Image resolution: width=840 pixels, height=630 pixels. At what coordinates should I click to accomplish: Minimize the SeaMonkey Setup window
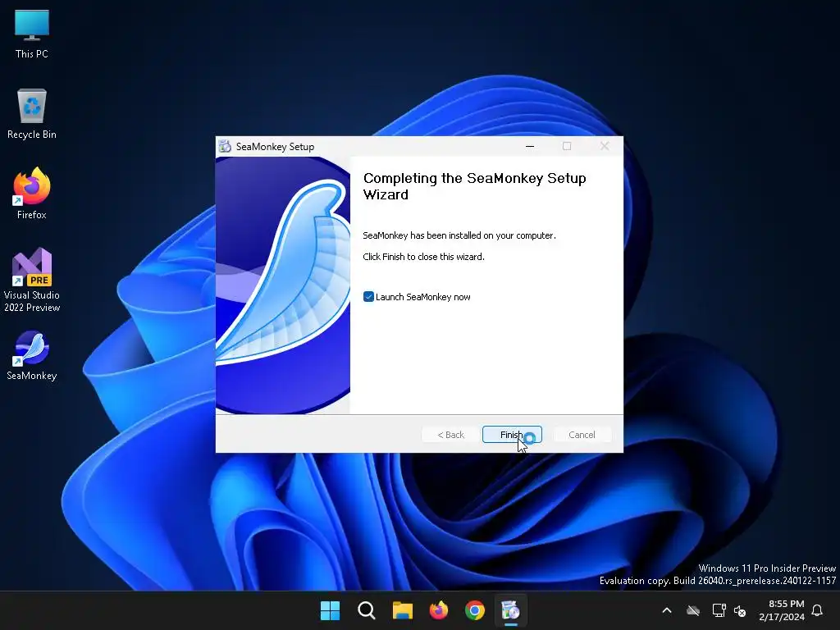(530, 146)
